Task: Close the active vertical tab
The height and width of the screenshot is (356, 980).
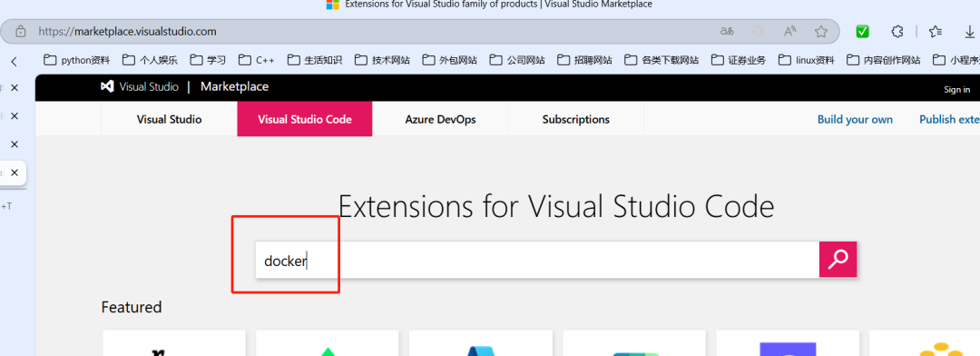Action: coord(15,173)
